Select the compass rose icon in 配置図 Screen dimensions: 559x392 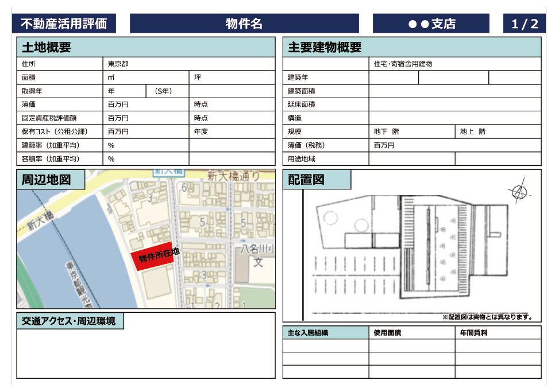[519, 192]
